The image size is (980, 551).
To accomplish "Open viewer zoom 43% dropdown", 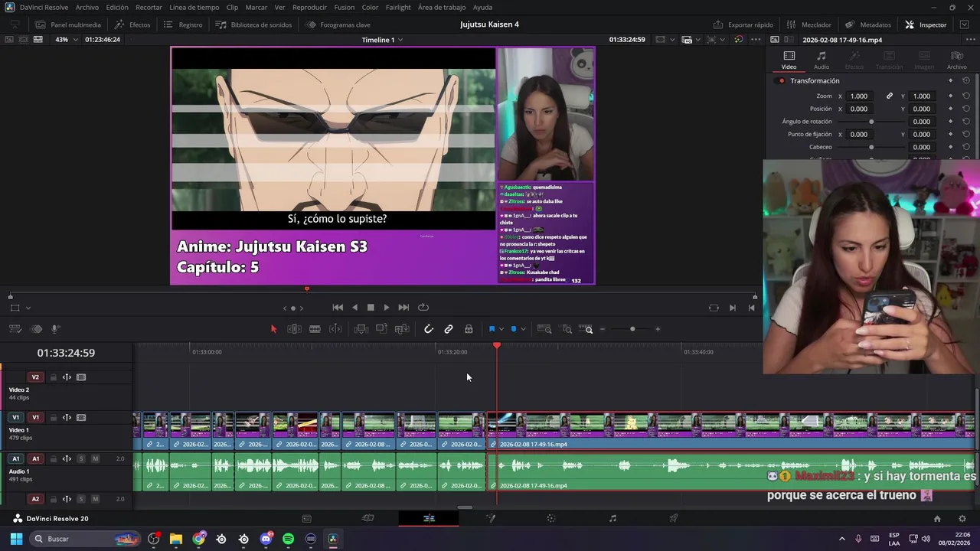I will tap(65, 39).
